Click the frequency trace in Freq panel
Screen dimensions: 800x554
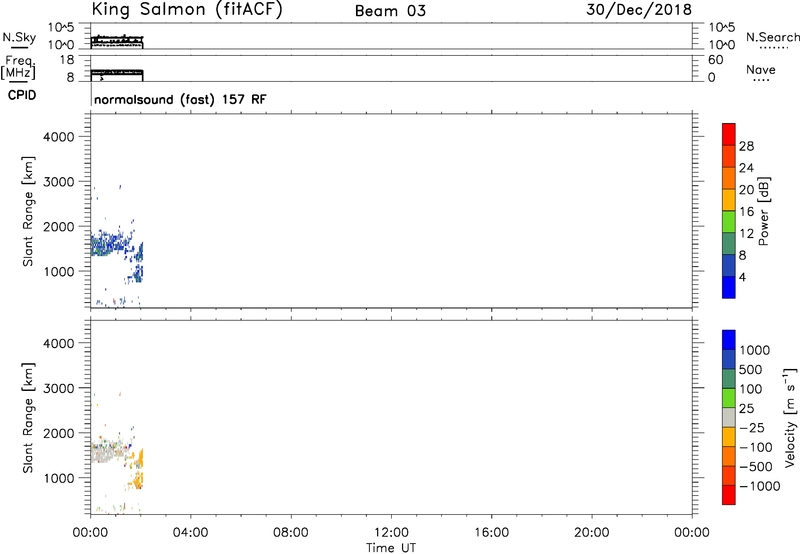point(117,74)
